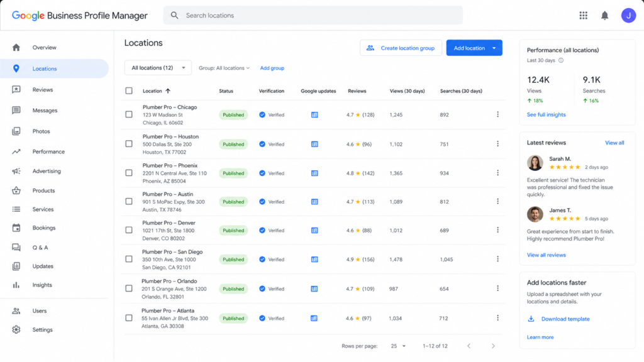This screenshot has width=644, height=362.
Task: Expand the Group: All locations filter
Action: [x=224, y=68]
